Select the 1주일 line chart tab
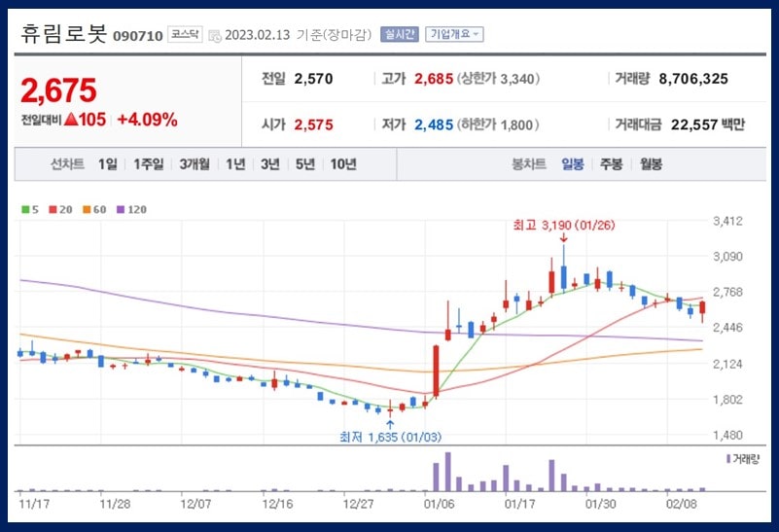 tap(148, 164)
